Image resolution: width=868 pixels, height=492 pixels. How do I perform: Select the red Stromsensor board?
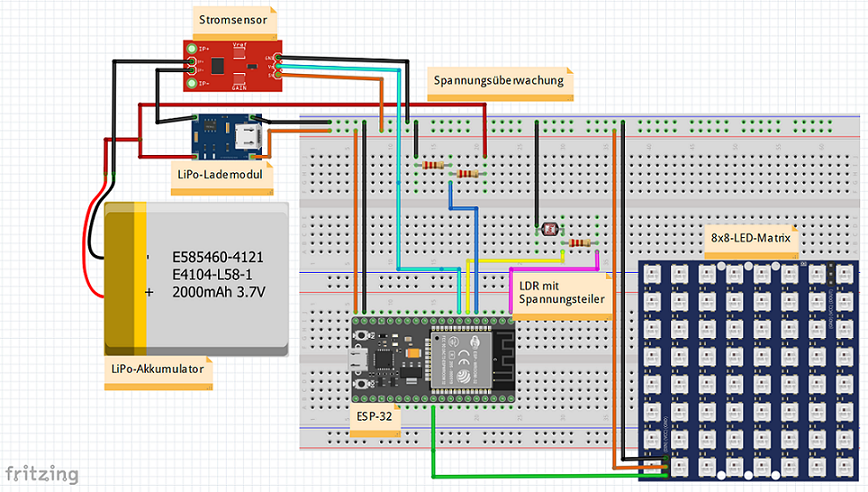232,66
